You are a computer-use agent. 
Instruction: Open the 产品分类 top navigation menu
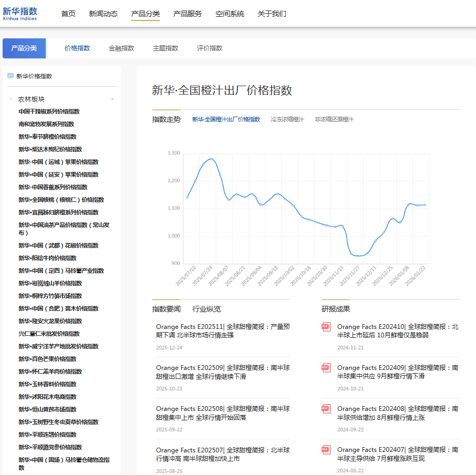146,14
